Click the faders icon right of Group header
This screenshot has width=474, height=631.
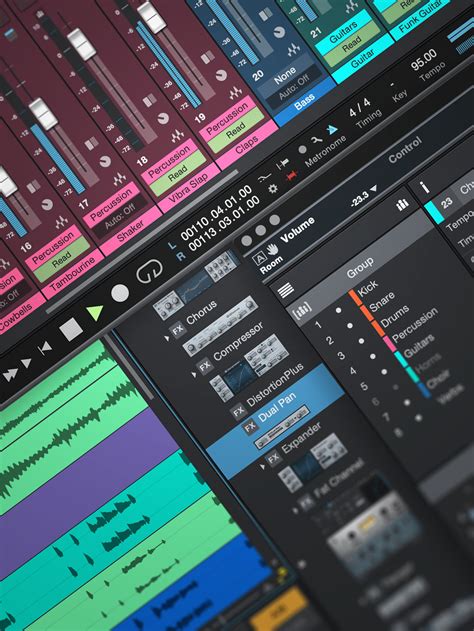[402, 204]
